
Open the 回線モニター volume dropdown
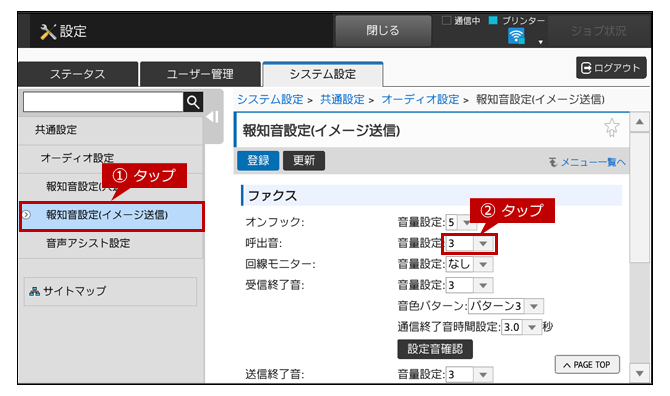pyautogui.click(x=469, y=264)
